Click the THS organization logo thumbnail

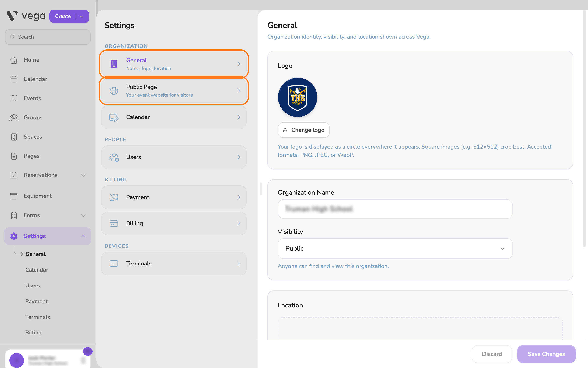297,97
